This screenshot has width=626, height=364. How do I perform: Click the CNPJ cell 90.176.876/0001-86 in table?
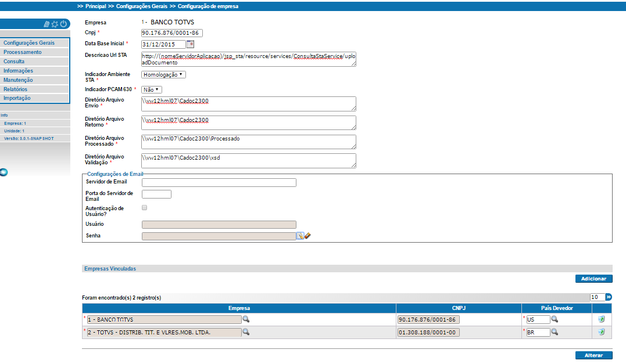point(428,319)
